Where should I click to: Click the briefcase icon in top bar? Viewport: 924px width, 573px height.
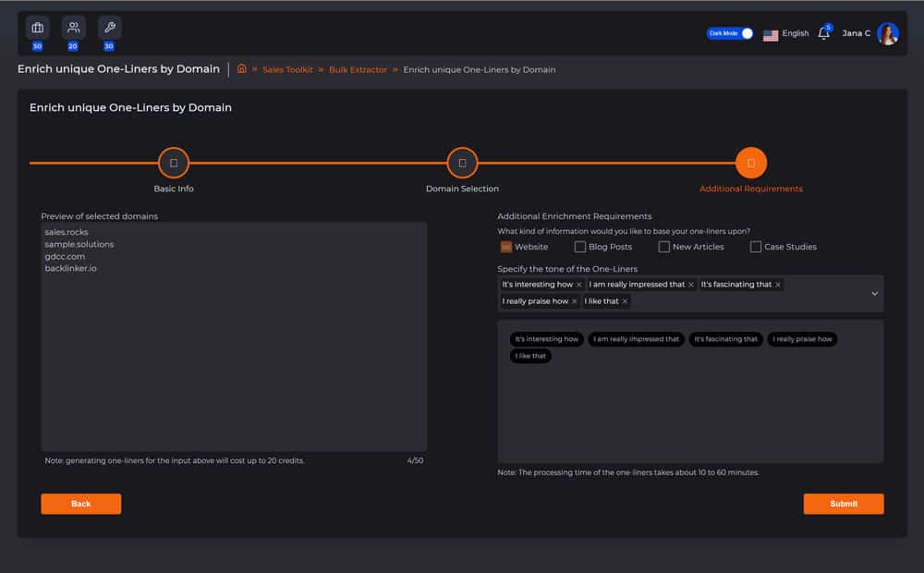point(37,28)
